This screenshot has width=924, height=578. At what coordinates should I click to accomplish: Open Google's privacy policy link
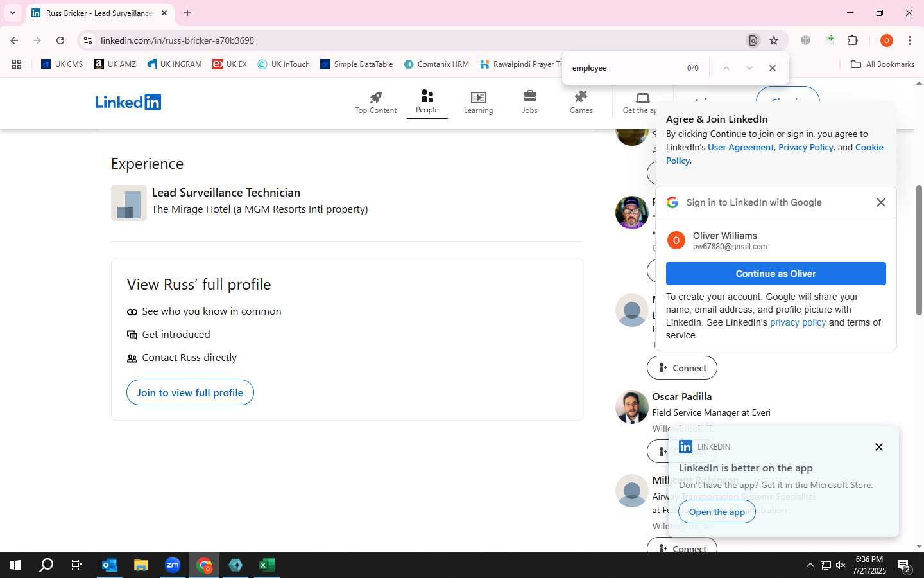[798, 322]
